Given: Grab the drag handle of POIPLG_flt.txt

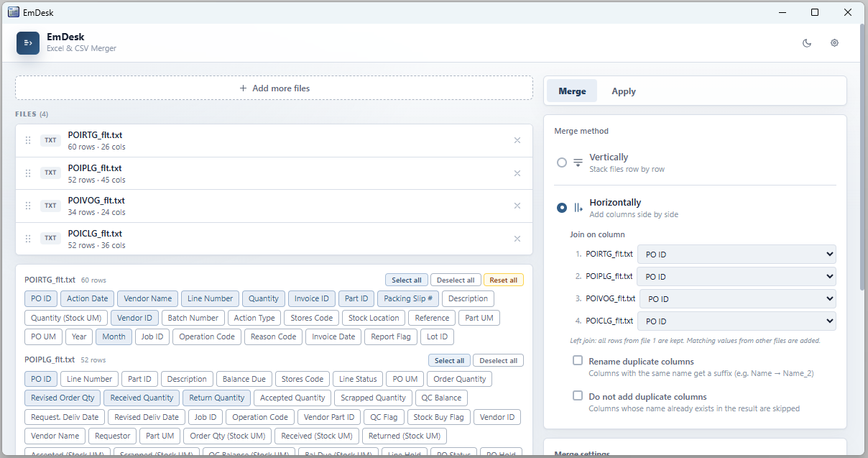Looking at the screenshot, I should click(28, 173).
